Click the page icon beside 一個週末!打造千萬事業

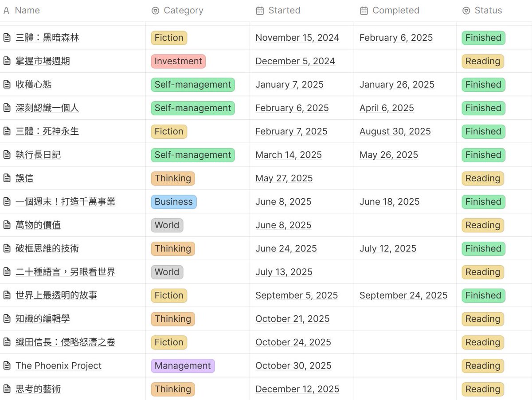(7, 202)
